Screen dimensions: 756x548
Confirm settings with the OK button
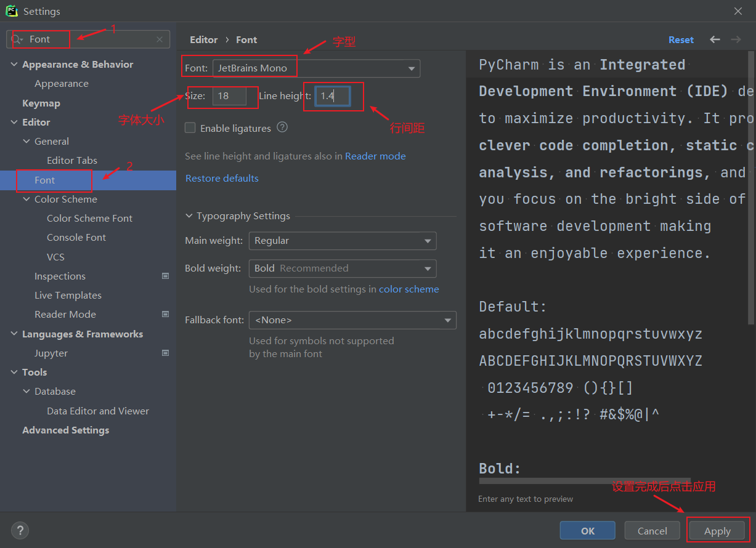click(x=587, y=531)
